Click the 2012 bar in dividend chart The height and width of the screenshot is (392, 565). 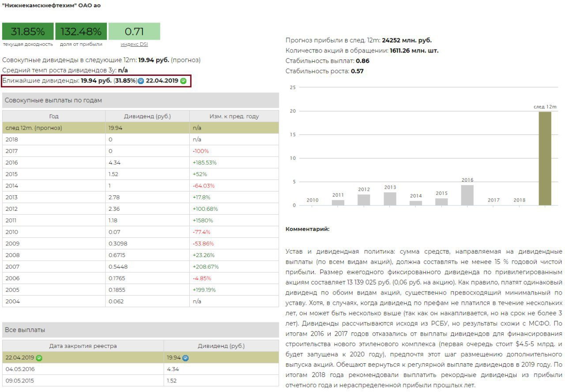tap(364, 200)
